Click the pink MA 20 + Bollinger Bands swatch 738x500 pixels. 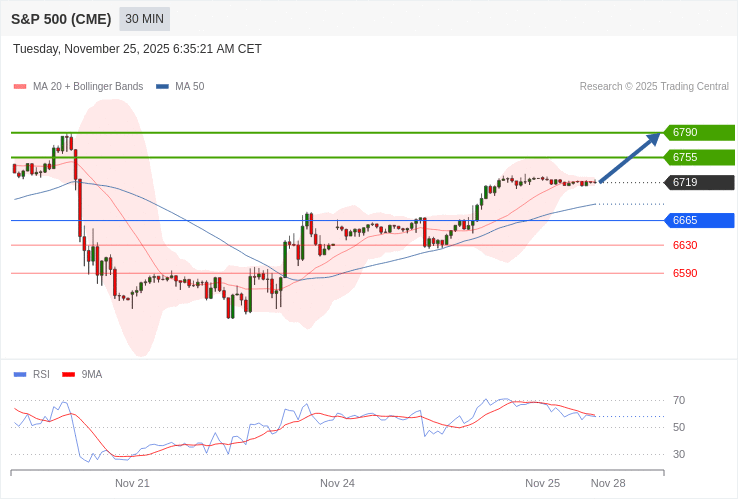20,87
